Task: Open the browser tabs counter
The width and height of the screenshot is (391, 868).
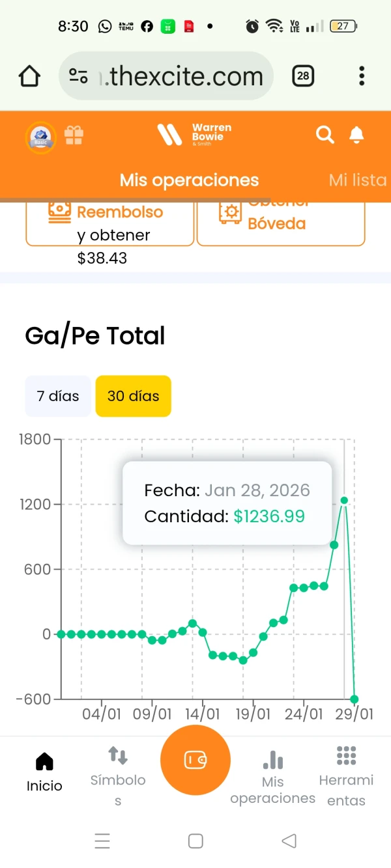Action: [x=302, y=76]
